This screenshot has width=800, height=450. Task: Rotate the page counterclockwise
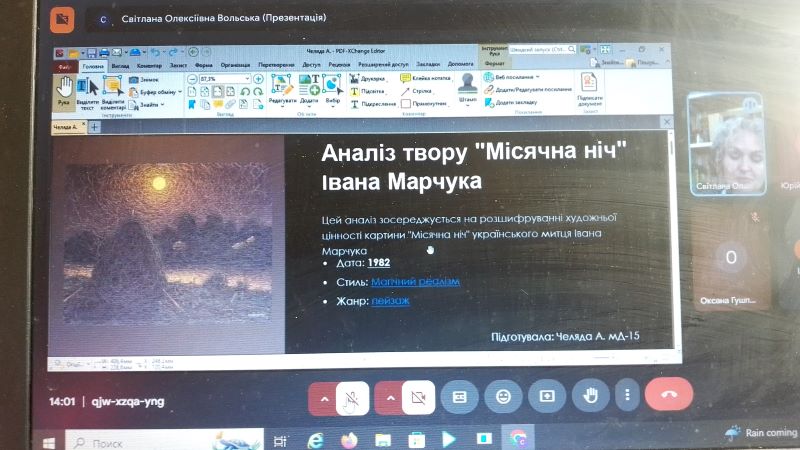[x=245, y=92]
